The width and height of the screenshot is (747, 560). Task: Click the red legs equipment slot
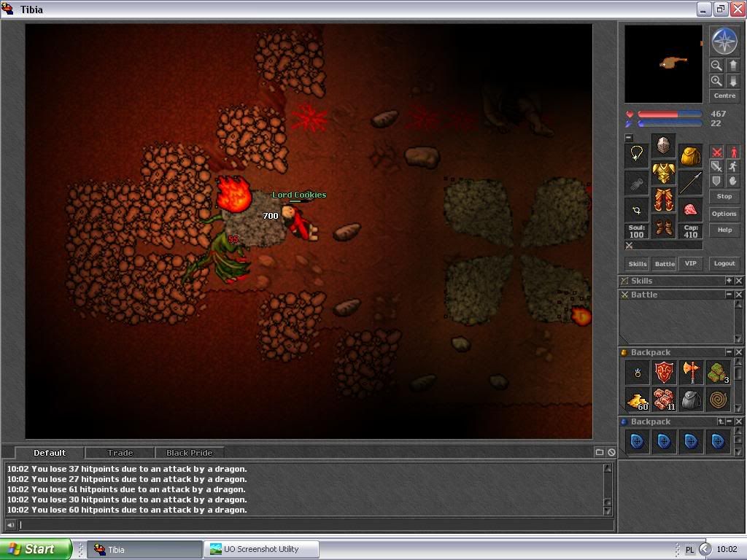[x=663, y=200]
